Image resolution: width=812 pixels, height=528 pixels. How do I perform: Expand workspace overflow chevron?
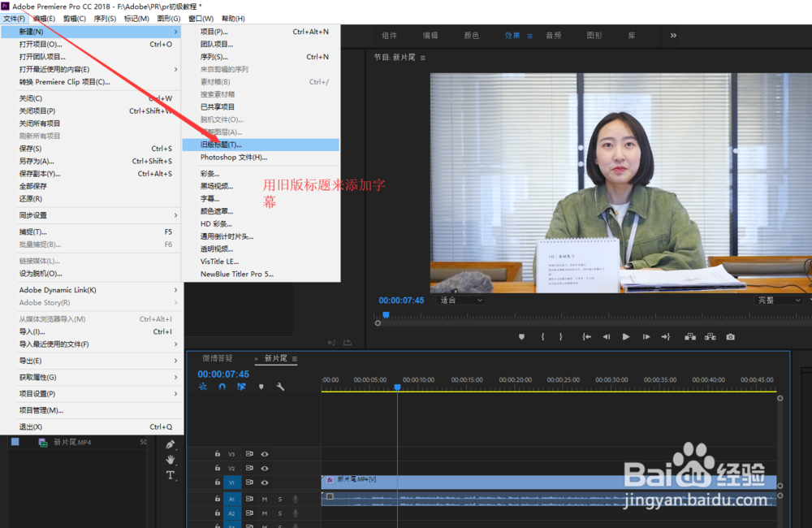673,35
